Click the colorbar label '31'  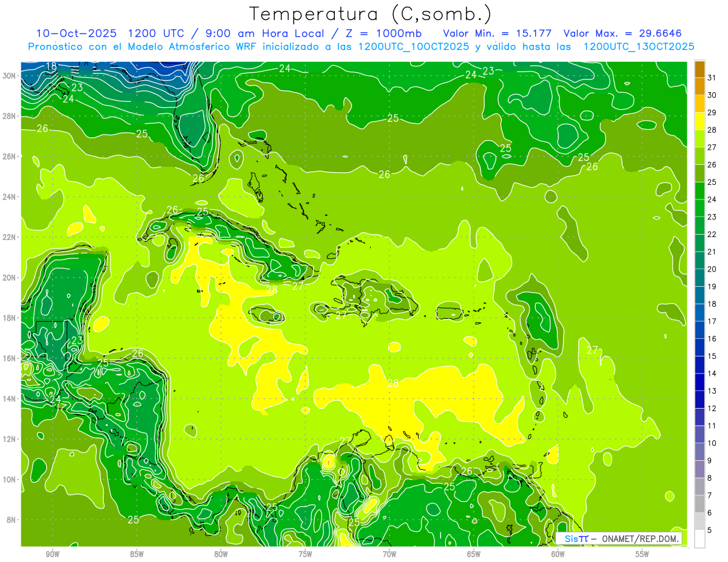tap(712, 77)
